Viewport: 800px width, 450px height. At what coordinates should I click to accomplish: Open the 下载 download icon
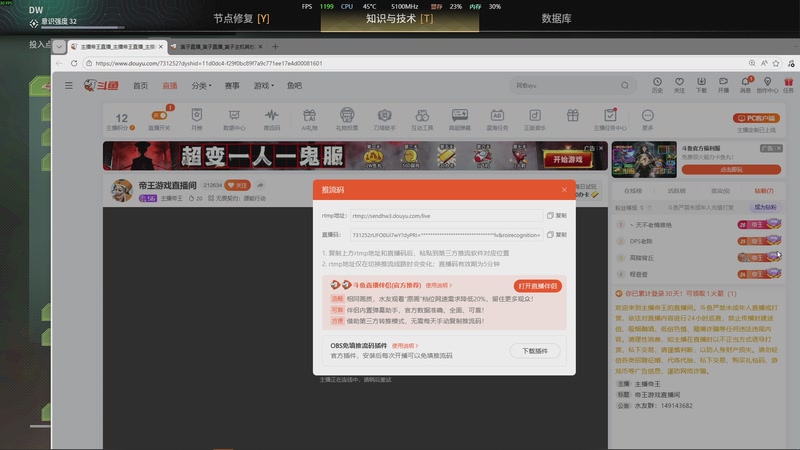point(702,82)
